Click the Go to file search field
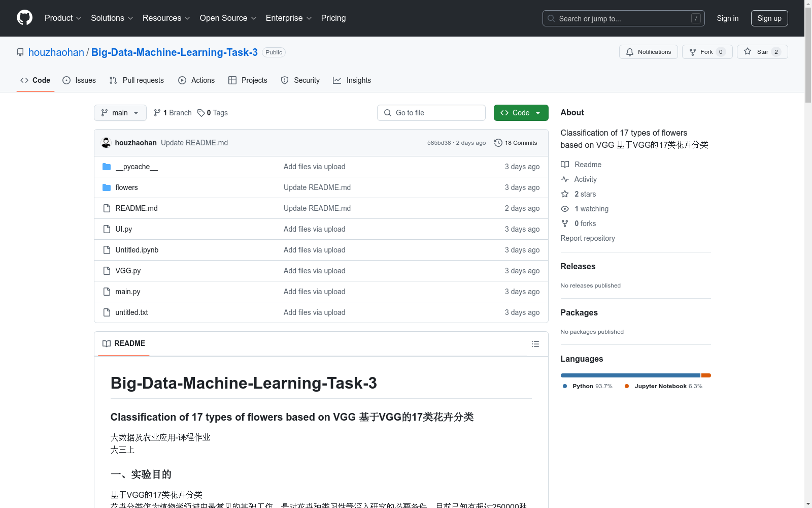Image resolution: width=812 pixels, height=508 pixels. pyautogui.click(x=431, y=113)
